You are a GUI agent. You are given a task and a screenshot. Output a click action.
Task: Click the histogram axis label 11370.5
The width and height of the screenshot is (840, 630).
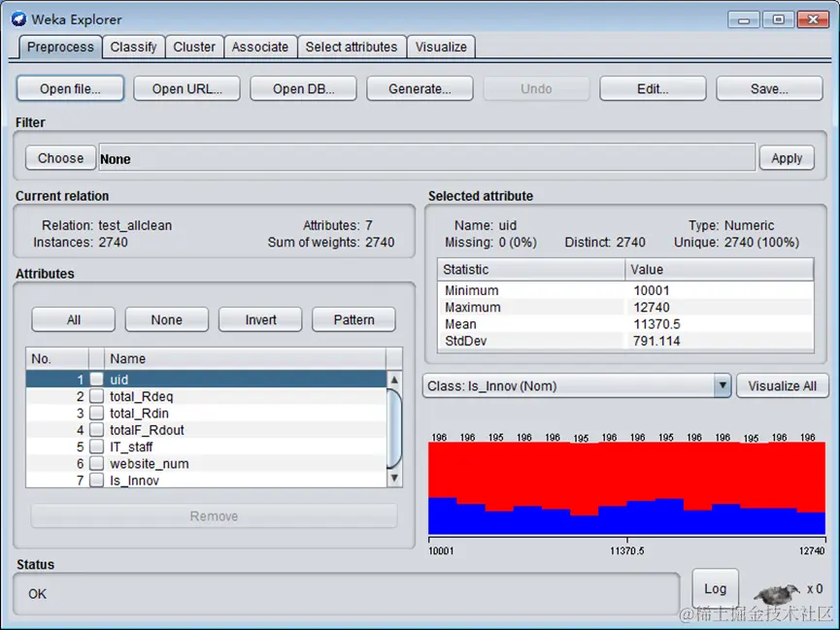click(626, 550)
